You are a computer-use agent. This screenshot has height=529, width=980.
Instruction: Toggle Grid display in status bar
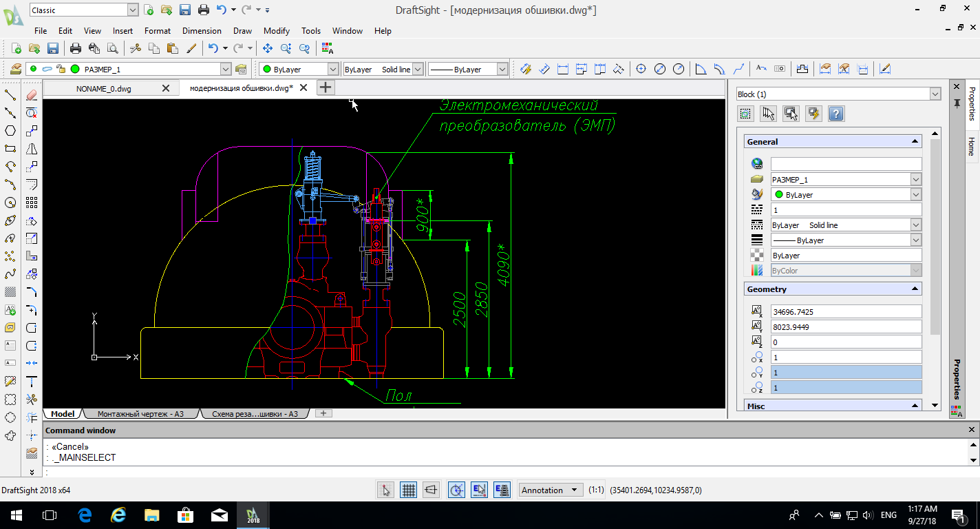[x=409, y=490]
